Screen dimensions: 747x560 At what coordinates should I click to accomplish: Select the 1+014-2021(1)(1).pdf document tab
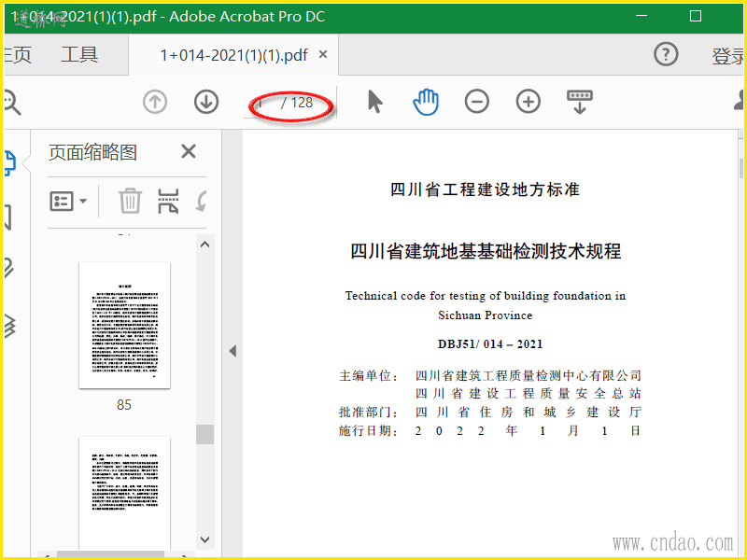point(233,55)
